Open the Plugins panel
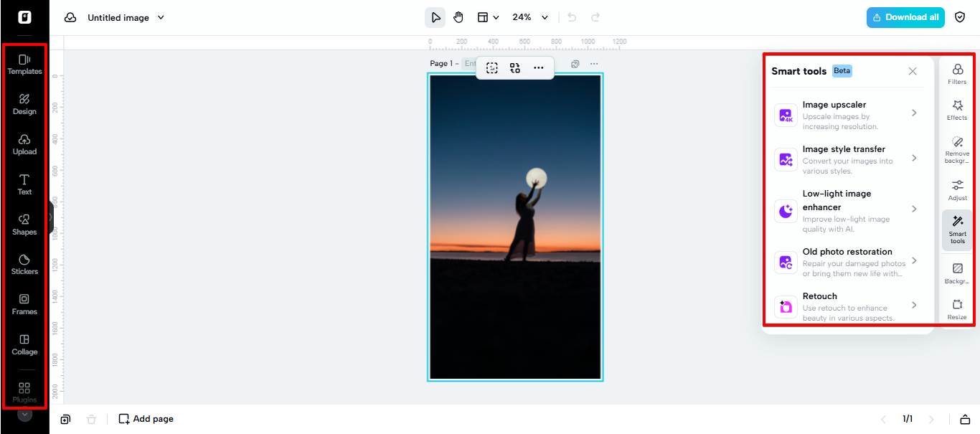980x434 pixels. click(24, 392)
